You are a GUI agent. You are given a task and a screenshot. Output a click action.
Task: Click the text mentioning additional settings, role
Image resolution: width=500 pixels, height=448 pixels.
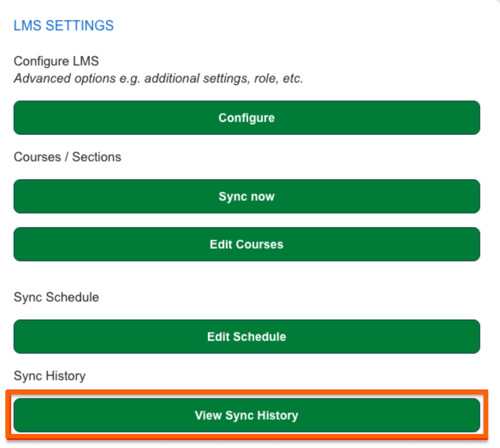158,79
